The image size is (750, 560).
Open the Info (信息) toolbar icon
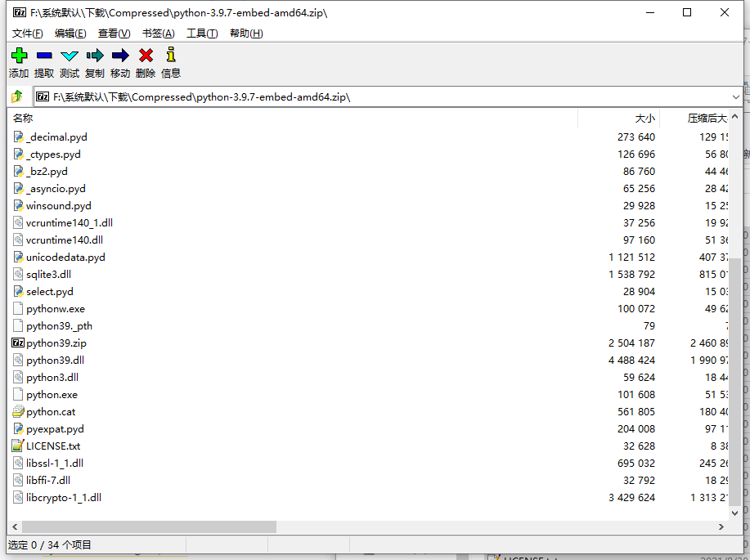[171, 55]
